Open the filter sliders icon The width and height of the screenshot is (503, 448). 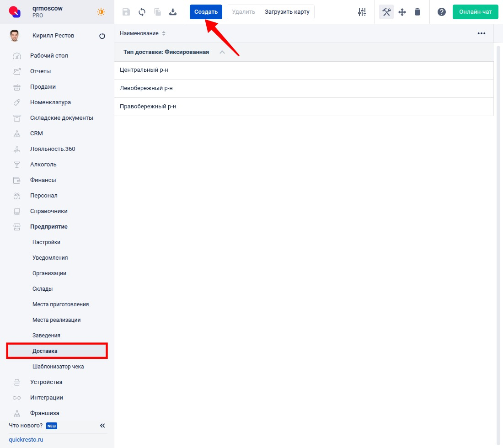coord(362,12)
